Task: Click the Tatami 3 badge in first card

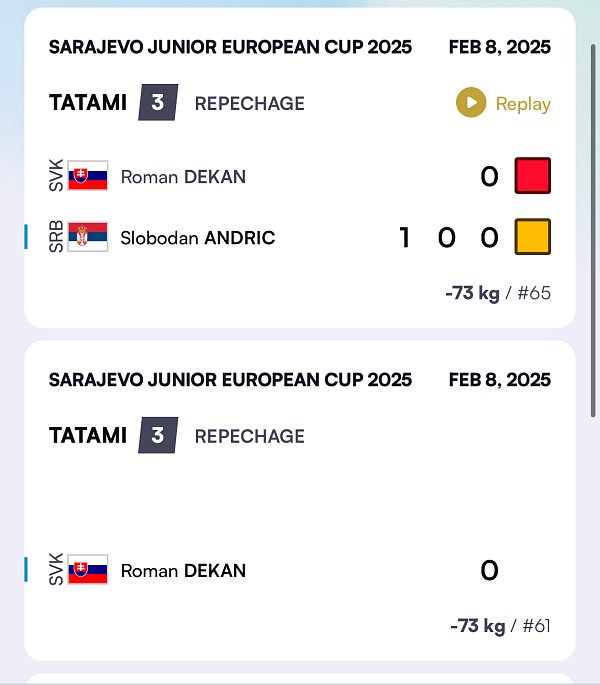Action: click(158, 103)
